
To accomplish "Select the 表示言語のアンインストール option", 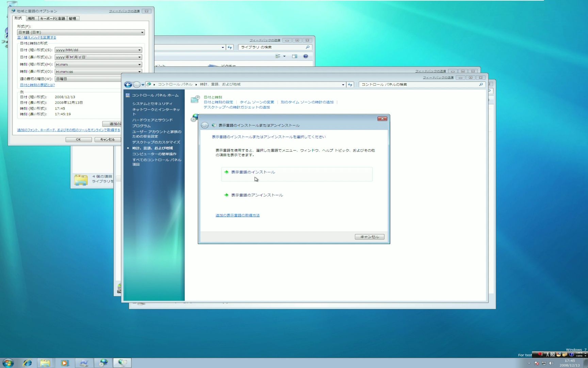I will pos(257,195).
